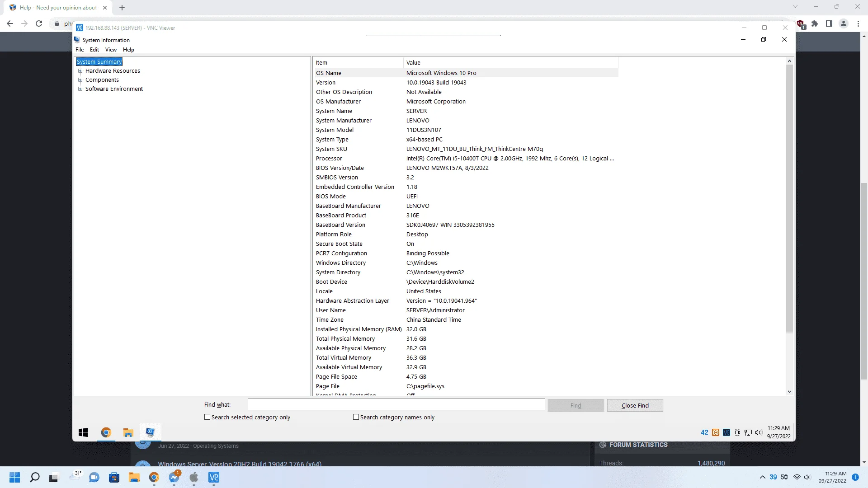Viewport: 868px width, 488px height.
Task: Click the Meet Now camera tray icon
Action: 737,432
